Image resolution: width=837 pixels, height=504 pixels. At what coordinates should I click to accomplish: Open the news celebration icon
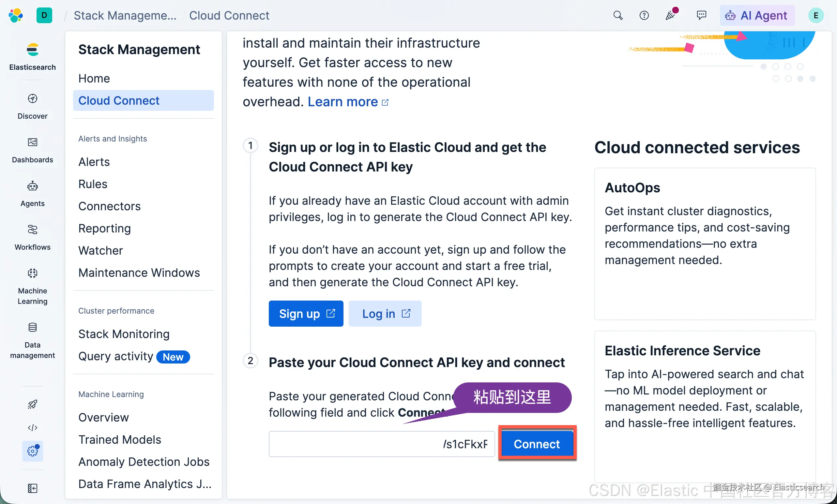[x=671, y=15]
